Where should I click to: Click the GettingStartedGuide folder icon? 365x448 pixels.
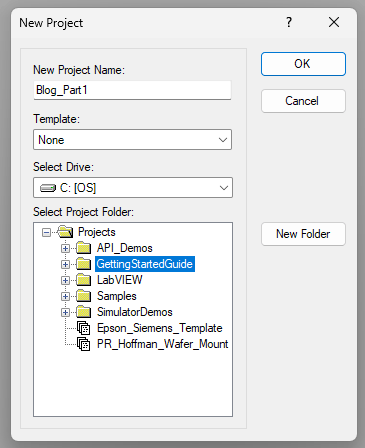pos(83,264)
